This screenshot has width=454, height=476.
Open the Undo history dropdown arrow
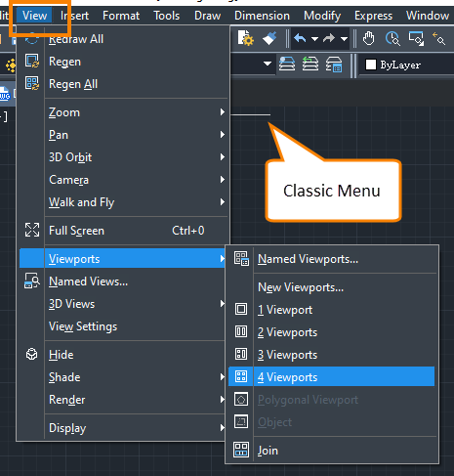click(x=314, y=39)
